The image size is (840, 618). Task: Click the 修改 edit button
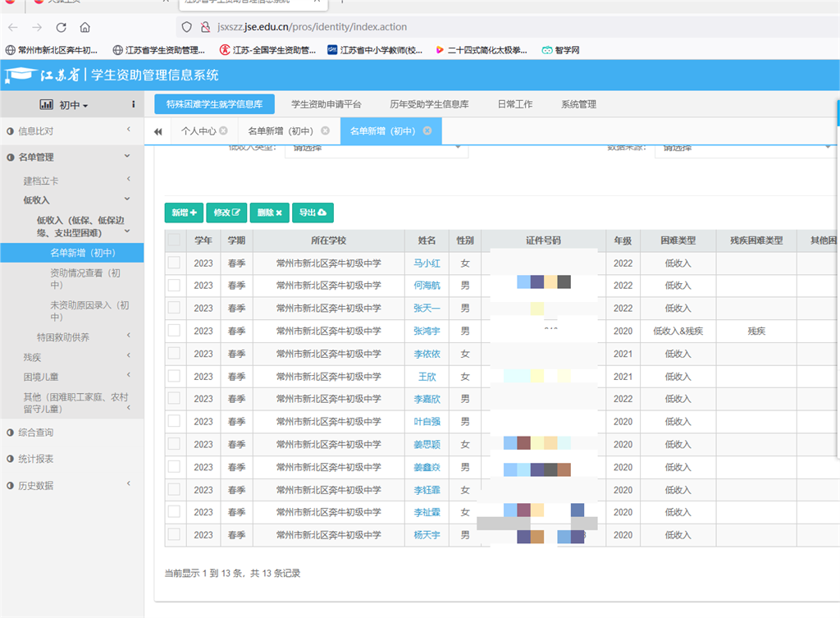226,213
